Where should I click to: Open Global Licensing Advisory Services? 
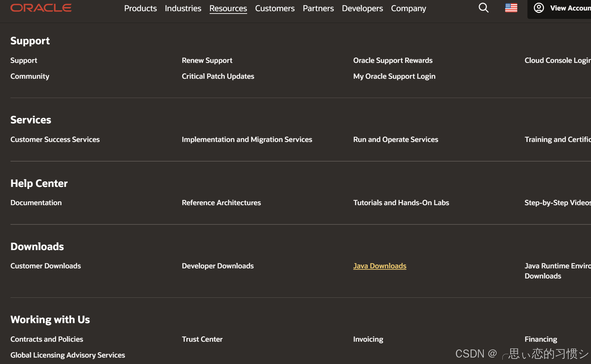(x=68, y=355)
